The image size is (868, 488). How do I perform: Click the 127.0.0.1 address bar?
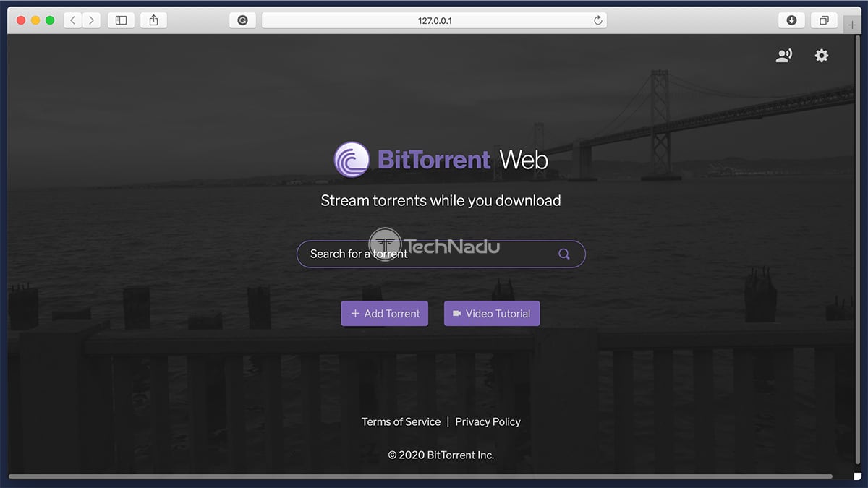tap(434, 20)
